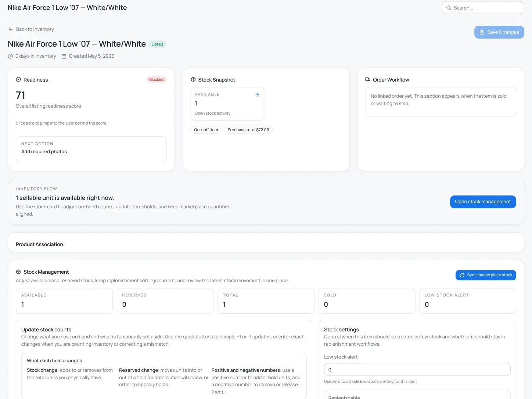Image resolution: width=532 pixels, height=399 pixels.
Task: Click the search magnifier icon
Action: tap(449, 8)
